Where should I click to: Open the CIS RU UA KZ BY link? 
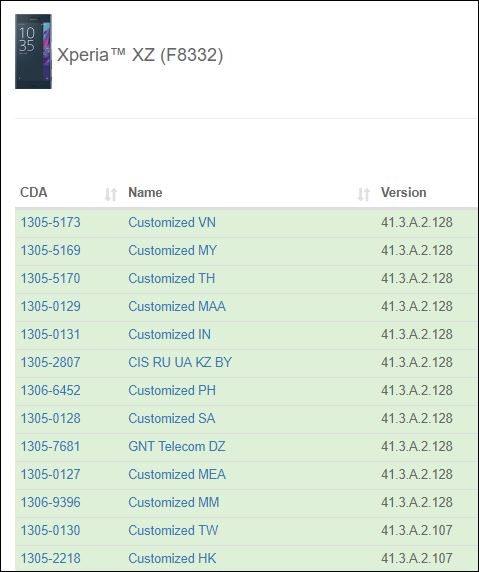(x=180, y=362)
